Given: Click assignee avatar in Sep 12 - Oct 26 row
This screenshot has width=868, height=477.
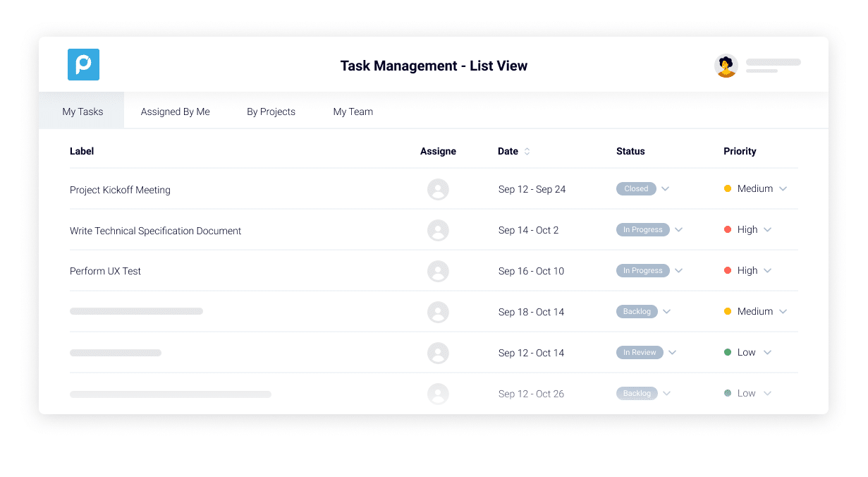Looking at the screenshot, I should (438, 394).
